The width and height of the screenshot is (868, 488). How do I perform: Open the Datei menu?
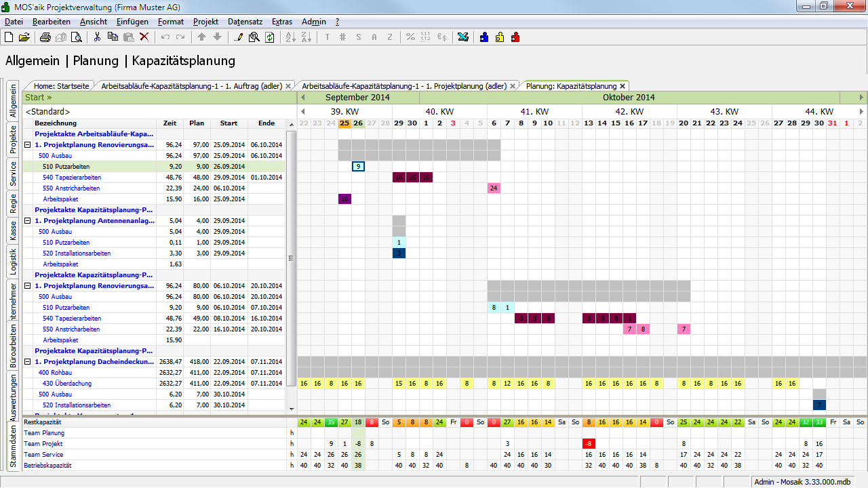point(14,22)
